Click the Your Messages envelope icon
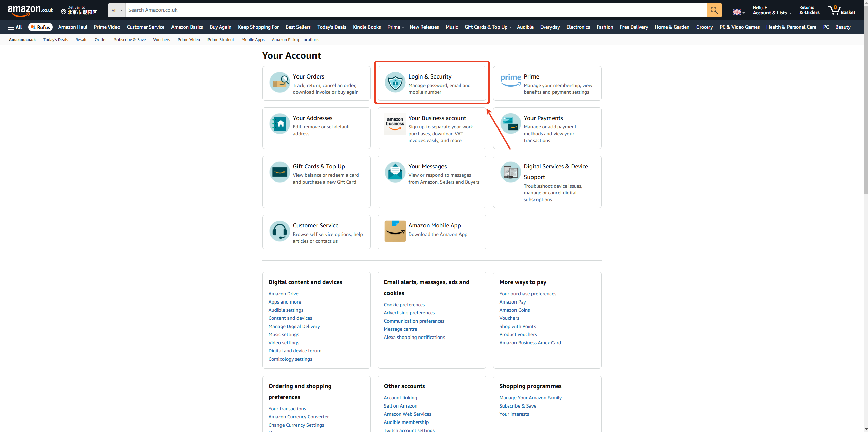Image resolution: width=868 pixels, height=432 pixels. coord(395,172)
